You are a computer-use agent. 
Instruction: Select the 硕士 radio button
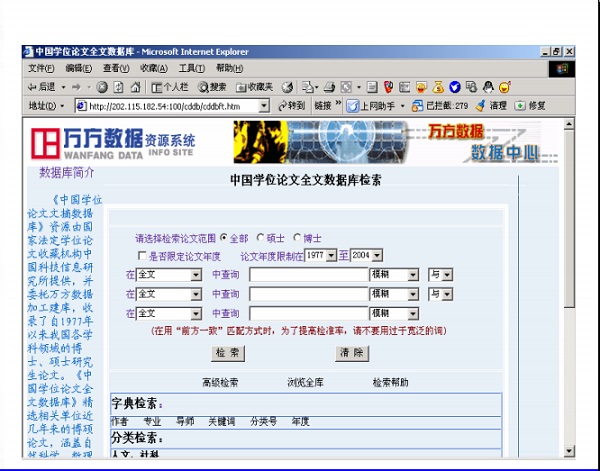coord(261,238)
